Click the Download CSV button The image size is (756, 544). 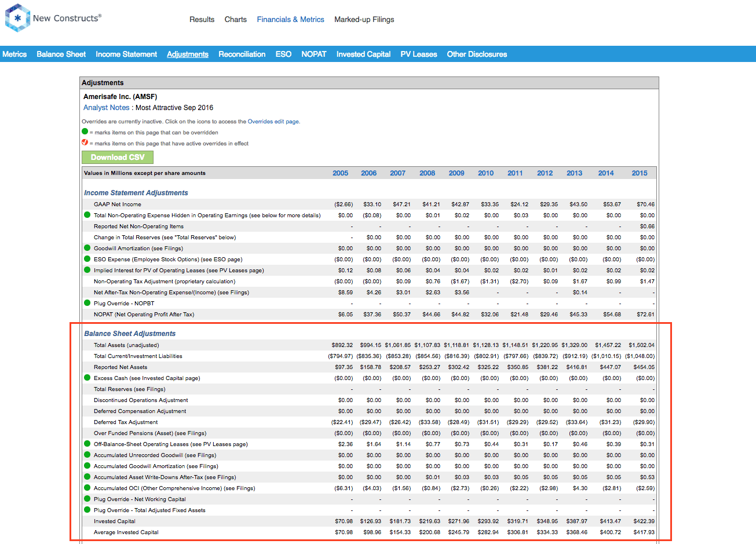118,157
